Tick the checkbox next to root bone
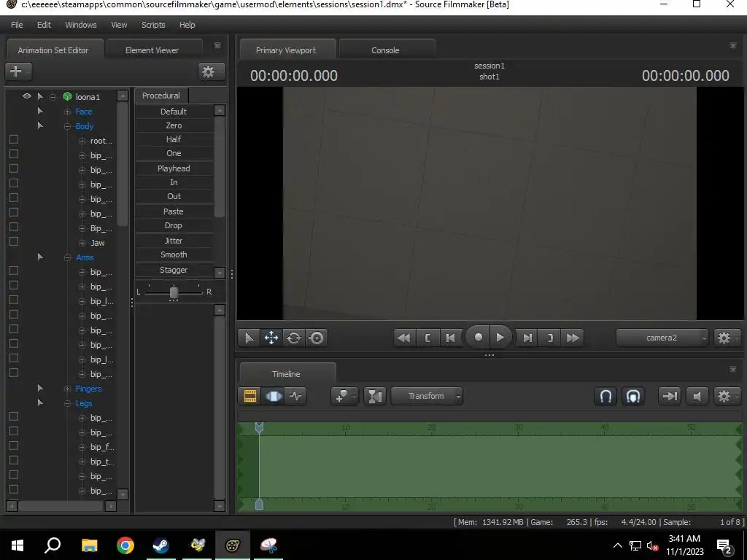 point(14,139)
